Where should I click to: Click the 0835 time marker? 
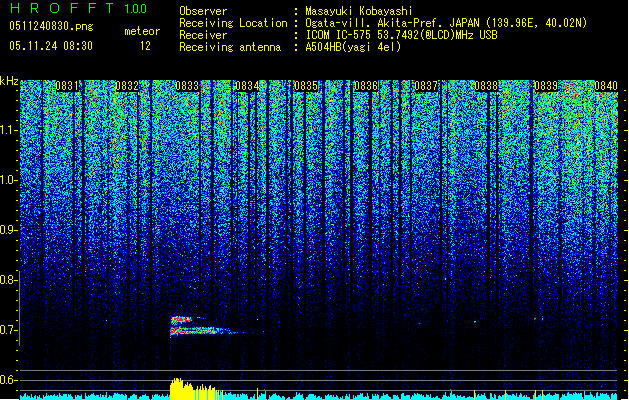point(306,86)
